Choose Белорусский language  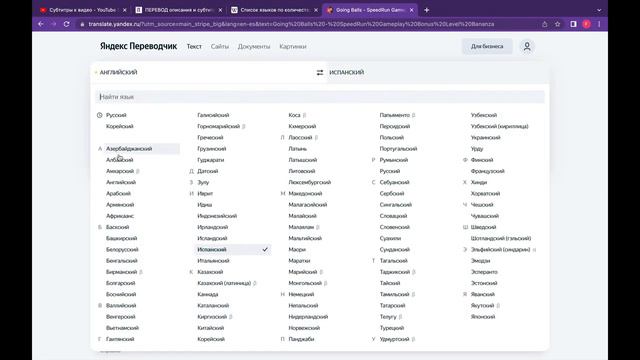coord(122,249)
